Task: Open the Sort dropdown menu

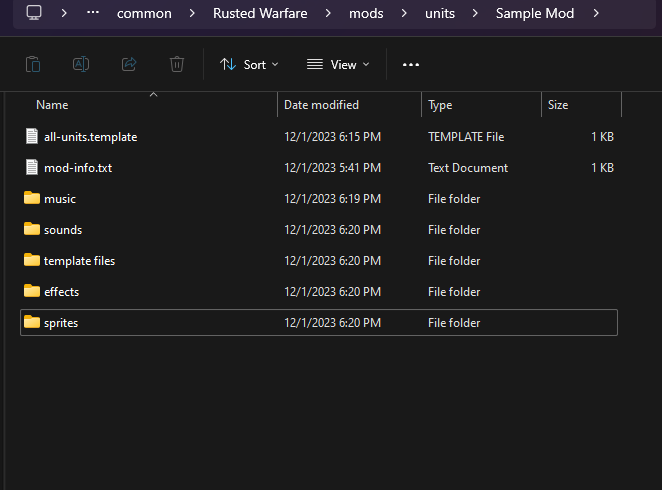Action: click(249, 64)
